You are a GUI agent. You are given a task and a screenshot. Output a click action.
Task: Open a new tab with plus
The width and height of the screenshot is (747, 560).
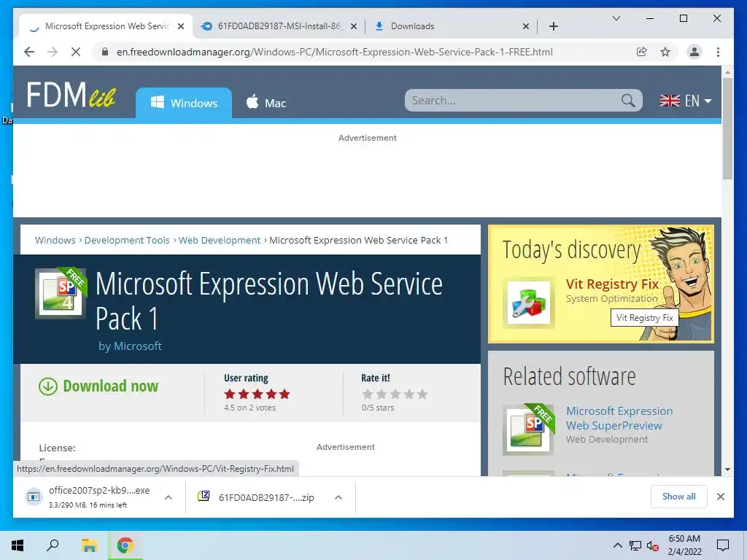point(553,26)
